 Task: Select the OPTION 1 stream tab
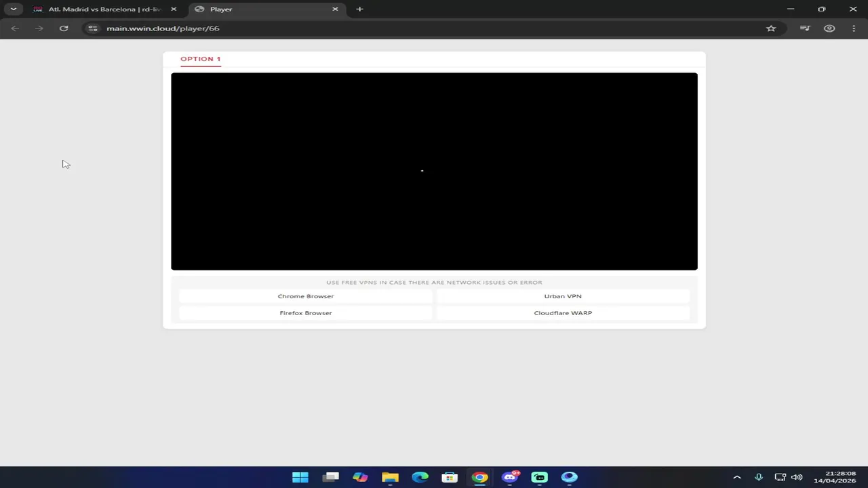coord(200,59)
